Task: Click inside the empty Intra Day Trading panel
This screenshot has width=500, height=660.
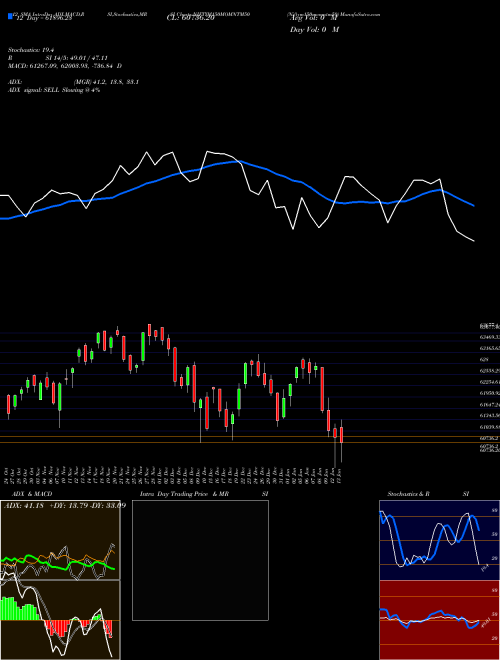Action: pyautogui.click(x=200, y=560)
